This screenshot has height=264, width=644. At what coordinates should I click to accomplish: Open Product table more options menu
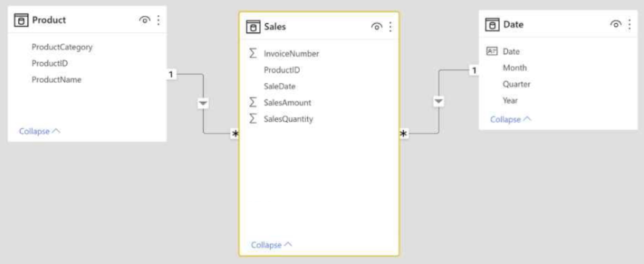pyautogui.click(x=159, y=20)
